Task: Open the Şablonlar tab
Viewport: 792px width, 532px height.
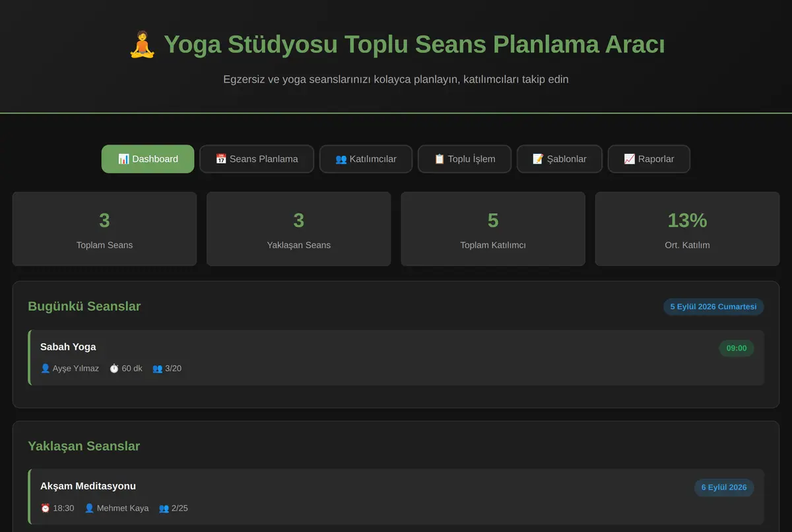Action: [560, 159]
